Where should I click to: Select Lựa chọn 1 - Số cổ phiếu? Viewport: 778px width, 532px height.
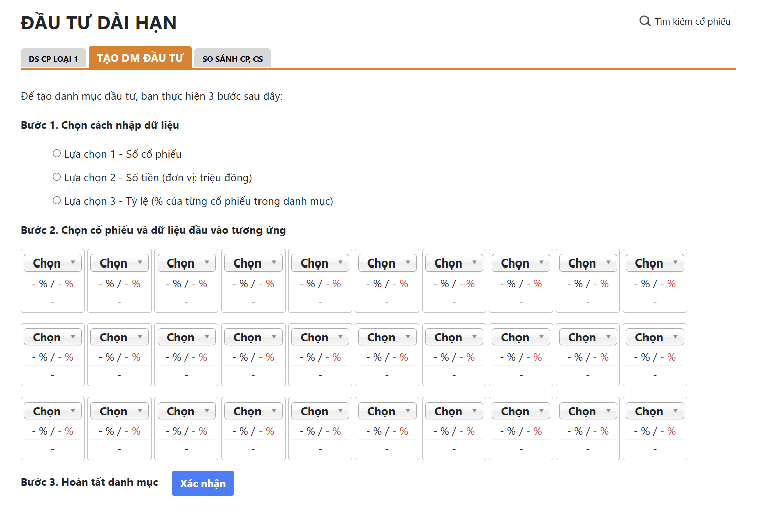[57, 154]
